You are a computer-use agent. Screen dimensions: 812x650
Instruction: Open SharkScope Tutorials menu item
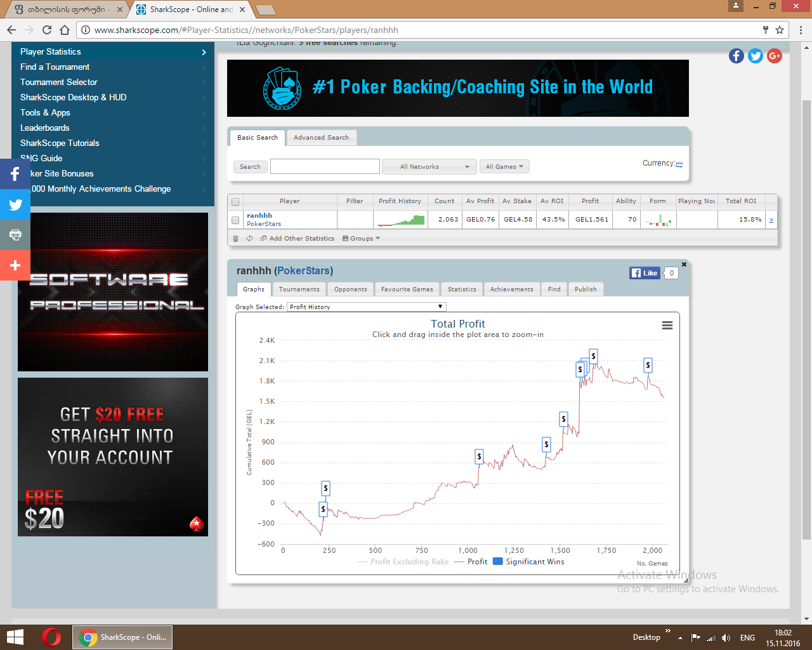tap(113, 143)
